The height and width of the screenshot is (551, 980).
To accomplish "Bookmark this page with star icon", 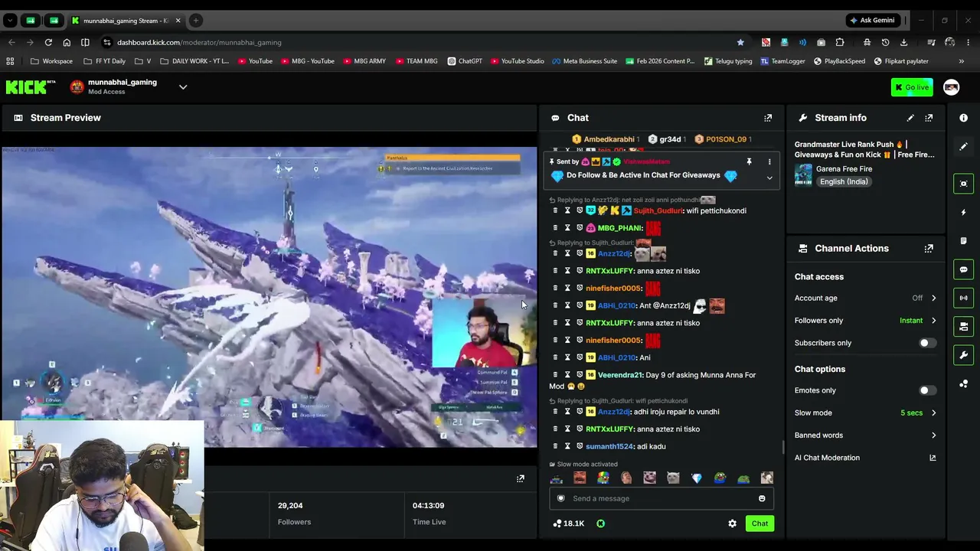I will 740,42.
